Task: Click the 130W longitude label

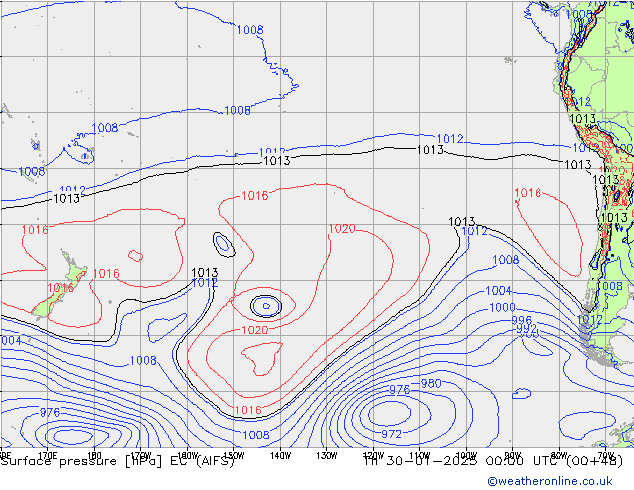Action: pyautogui.click(x=327, y=456)
